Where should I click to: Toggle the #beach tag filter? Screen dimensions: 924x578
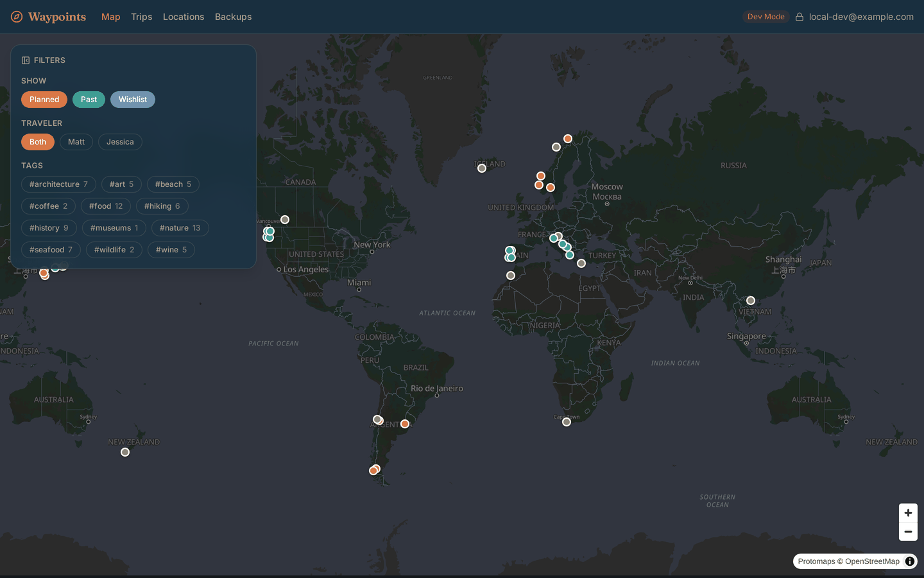tap(173, 184)
